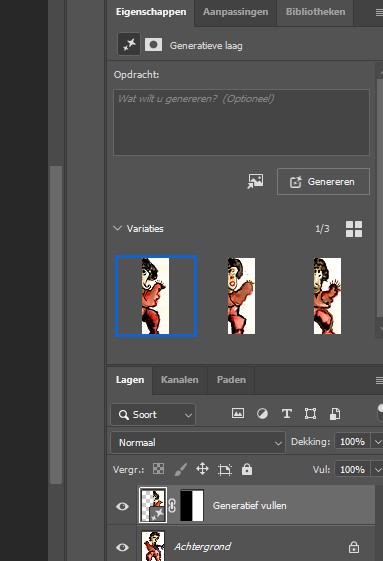Click the Vul 100% value field
383x561 pixels.
353,469
